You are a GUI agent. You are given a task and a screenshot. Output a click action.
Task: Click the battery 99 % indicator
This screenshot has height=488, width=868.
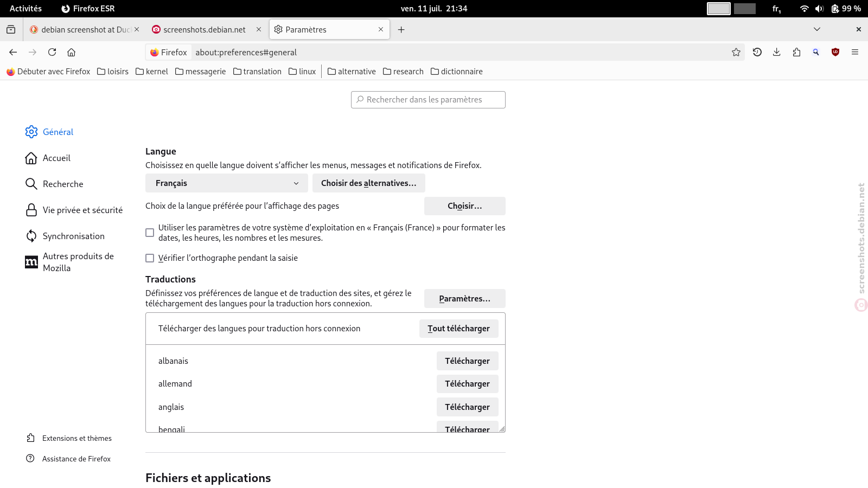tap(846, 9)
